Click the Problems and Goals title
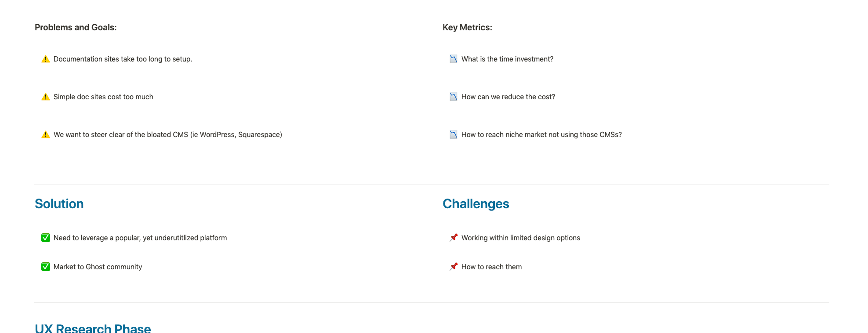The height and width of the screenshot is (333, 868). coord(76,27)
